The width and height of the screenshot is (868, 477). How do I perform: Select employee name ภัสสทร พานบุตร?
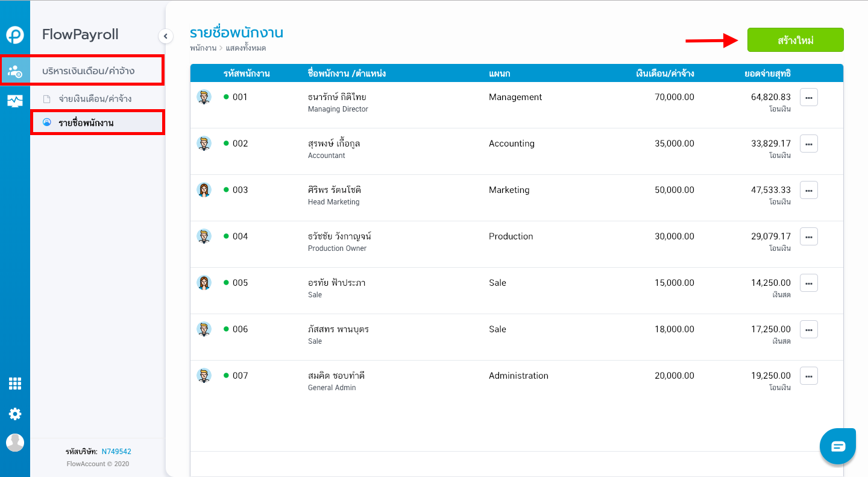[x=338, y=329]
